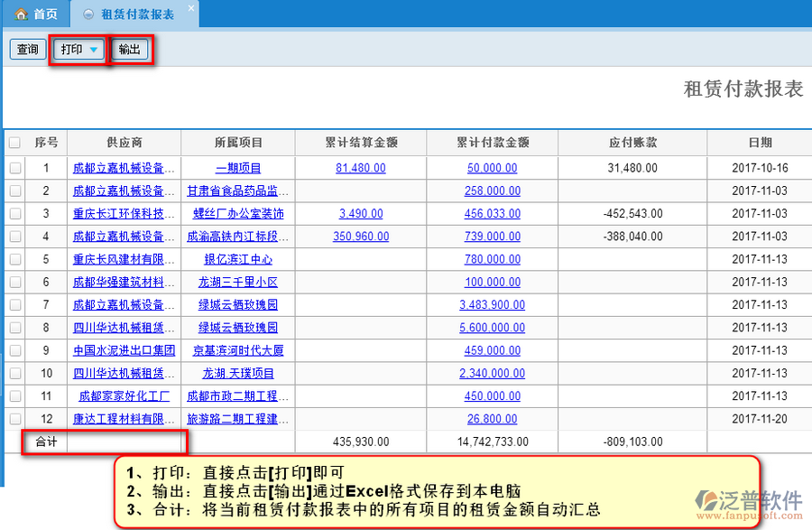Click the 5,600,000.00 payment amount link
812x530 pixels.
tap(492, 328)
